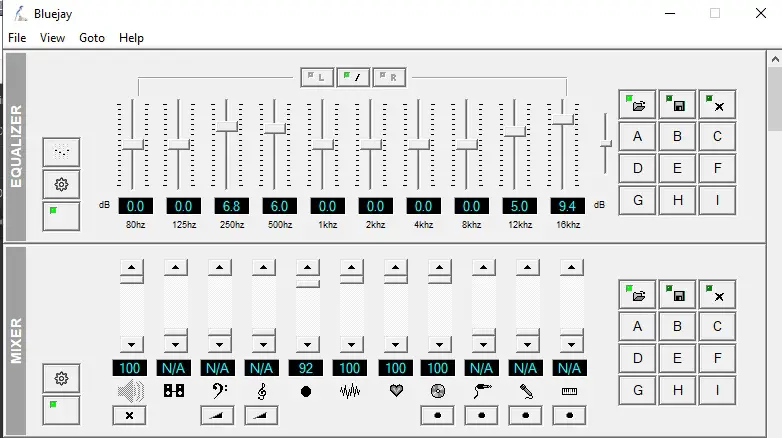This screenshot has height=438, width=782.
Task: Toggle Mixer on/off green flag button
Action: pos(61,411)
